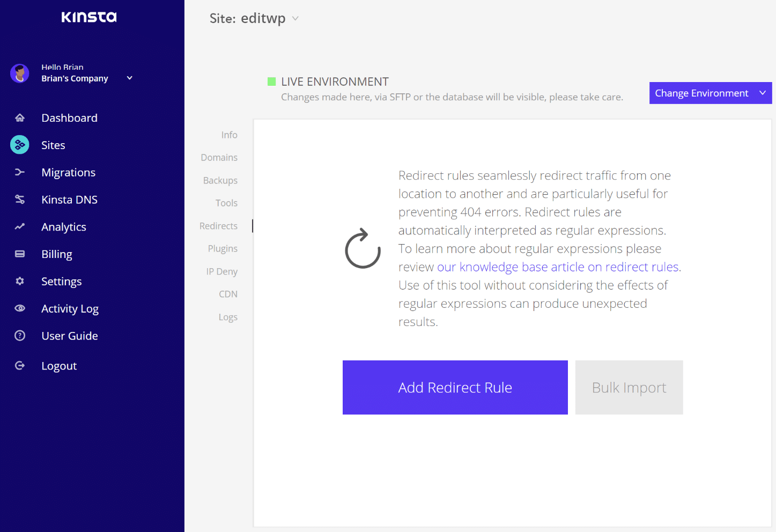Viewport: 776px width, 532px height.
Task: Click the Logout icon
Action: tap(20, 366)
